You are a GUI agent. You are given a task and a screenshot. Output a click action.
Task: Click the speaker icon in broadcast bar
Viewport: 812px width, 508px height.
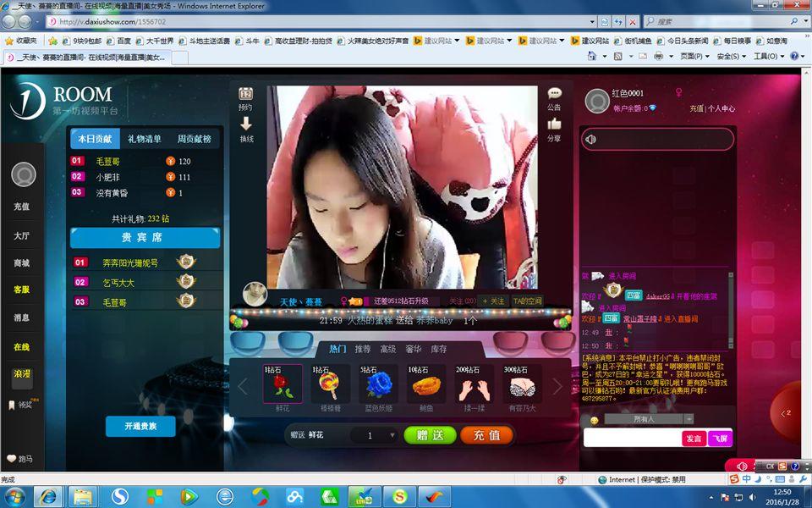[591, 139]
